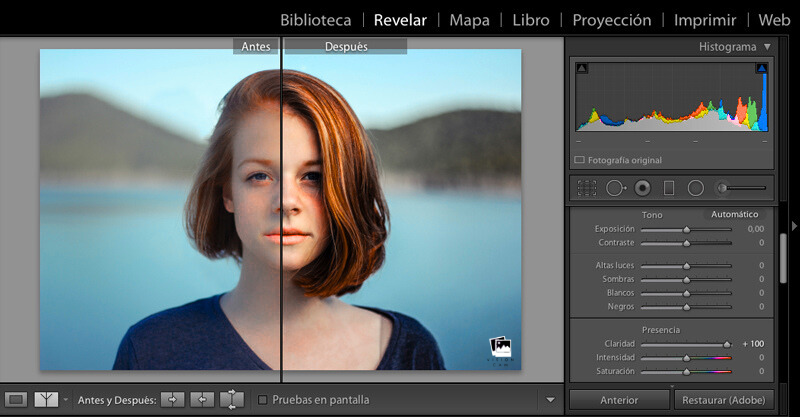The image size is (800, 417).
Task: Enable the Pruebas en pantalla checkbox
Action: [263, 400]
